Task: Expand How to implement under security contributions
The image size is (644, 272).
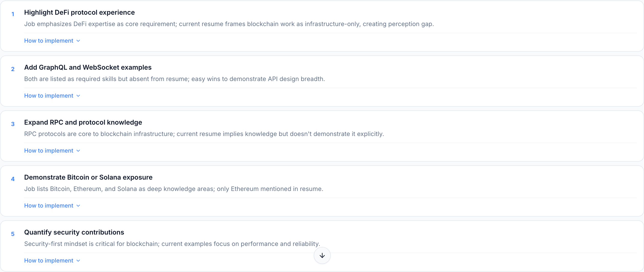Action: pos(49,260)
